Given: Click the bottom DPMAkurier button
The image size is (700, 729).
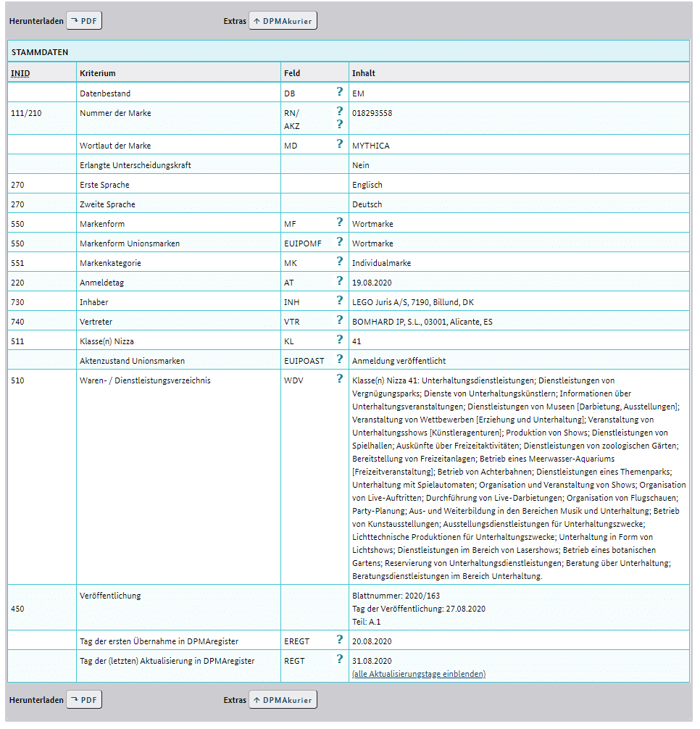Looking at the screenshot, I should pyautogui.click(x=283, y=700).
